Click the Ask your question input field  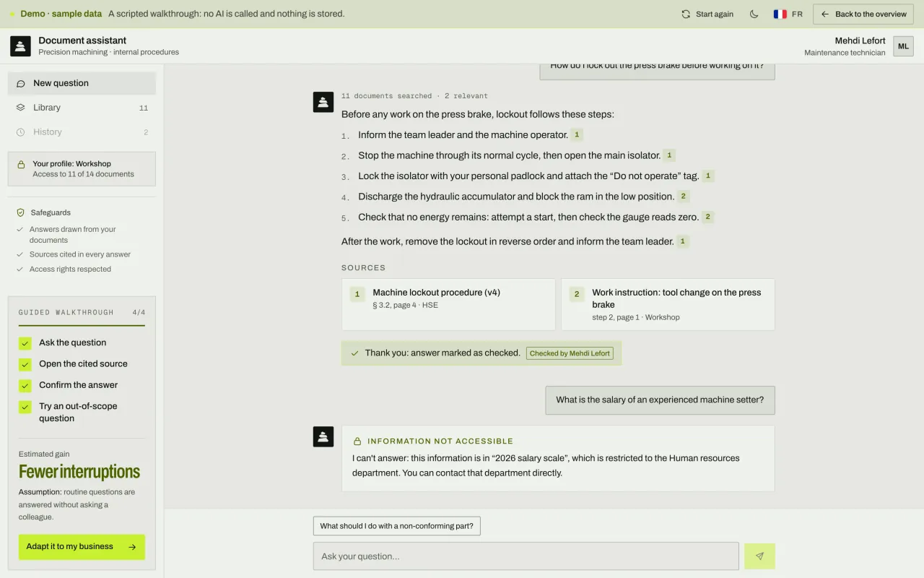click(526, 556)
